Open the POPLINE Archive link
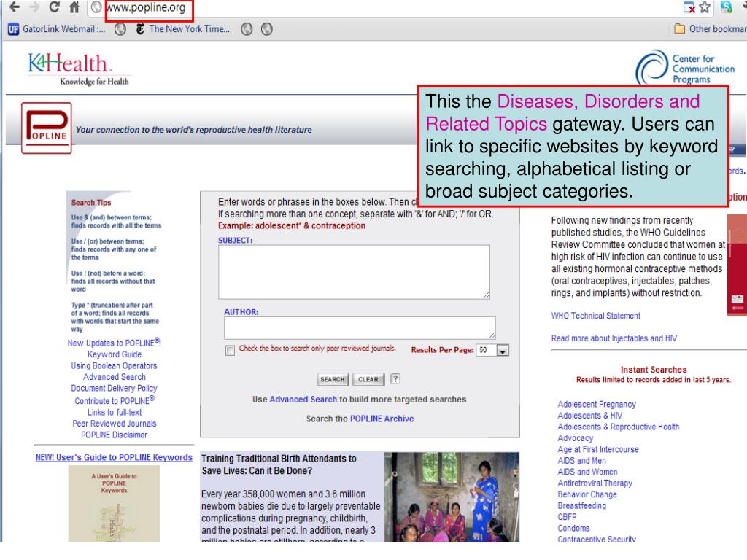 (x=382, y=419)
